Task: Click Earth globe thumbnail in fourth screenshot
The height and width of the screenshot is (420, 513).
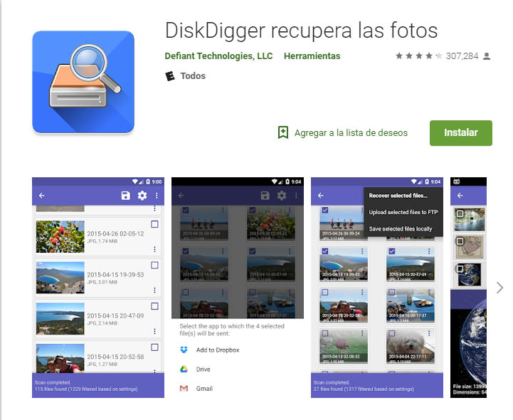Action: pos(470,274)
